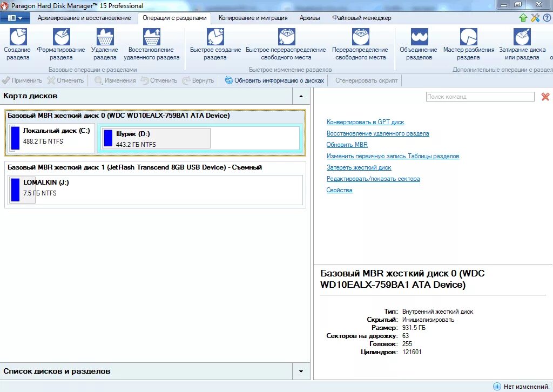Click the Список дисков и разделов panel title

[57, 371]
